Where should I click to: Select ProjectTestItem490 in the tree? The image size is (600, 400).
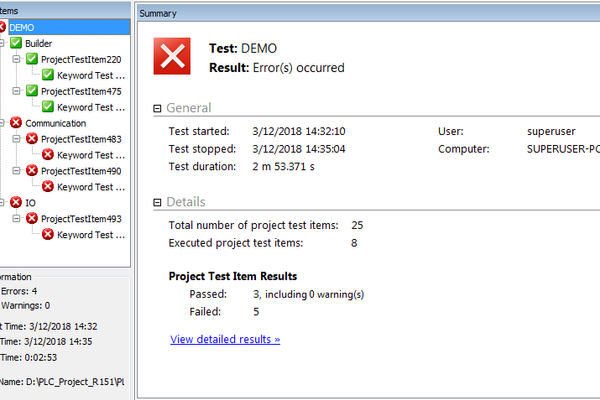81,171
